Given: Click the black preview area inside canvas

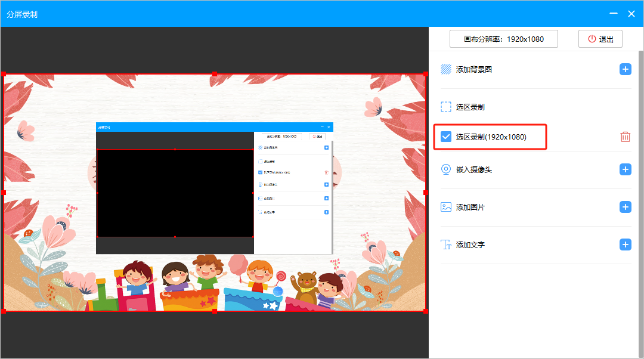Looking at the screenshot, I should [x=175, y=193].
